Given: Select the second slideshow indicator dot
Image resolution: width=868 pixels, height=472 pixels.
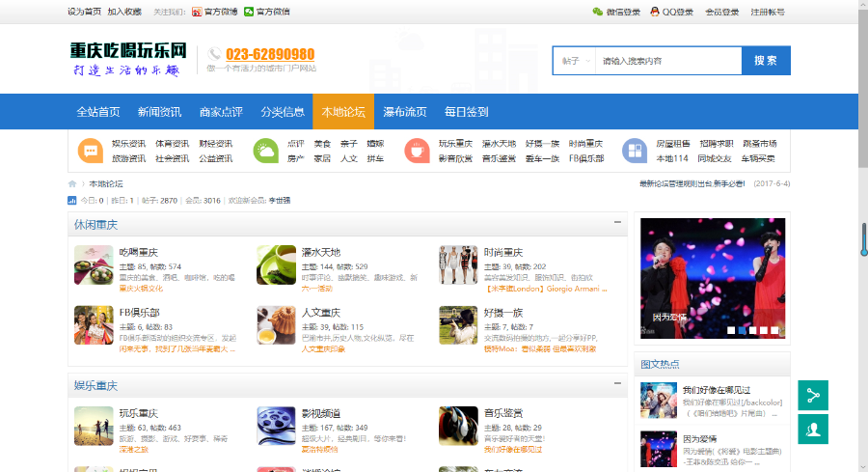Looking at the screenshot, I should pos(742,330).
